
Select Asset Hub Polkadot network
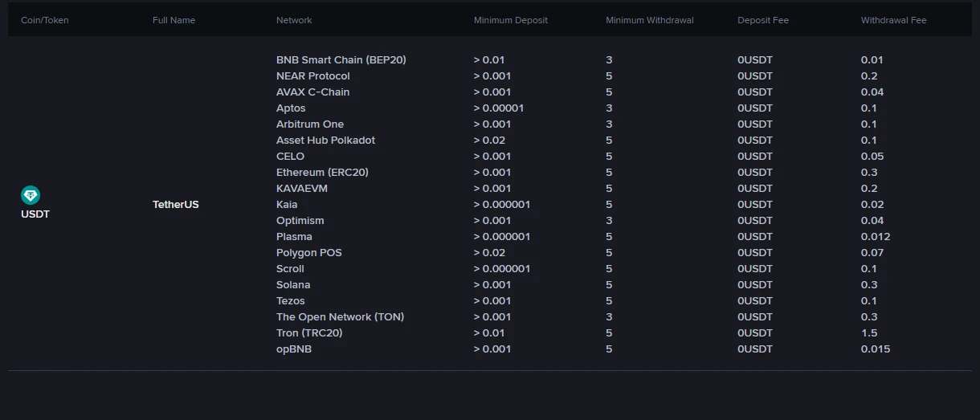coord(325,141)
